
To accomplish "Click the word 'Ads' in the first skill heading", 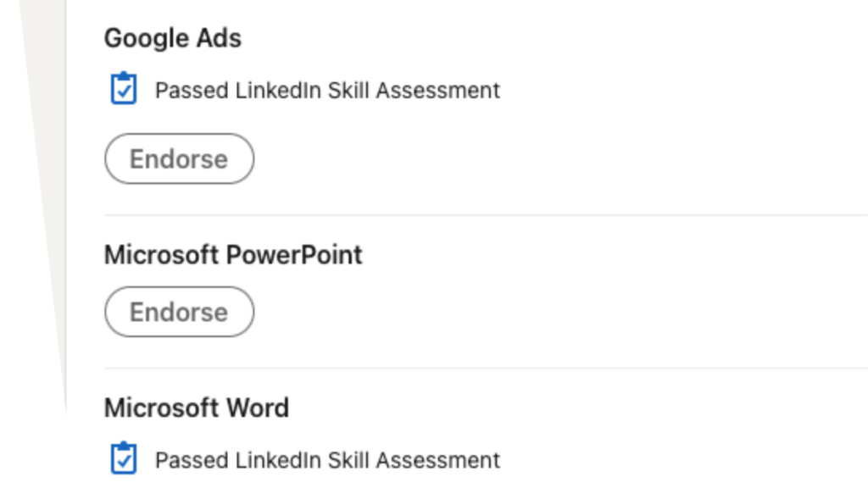I will pos(220,38).
